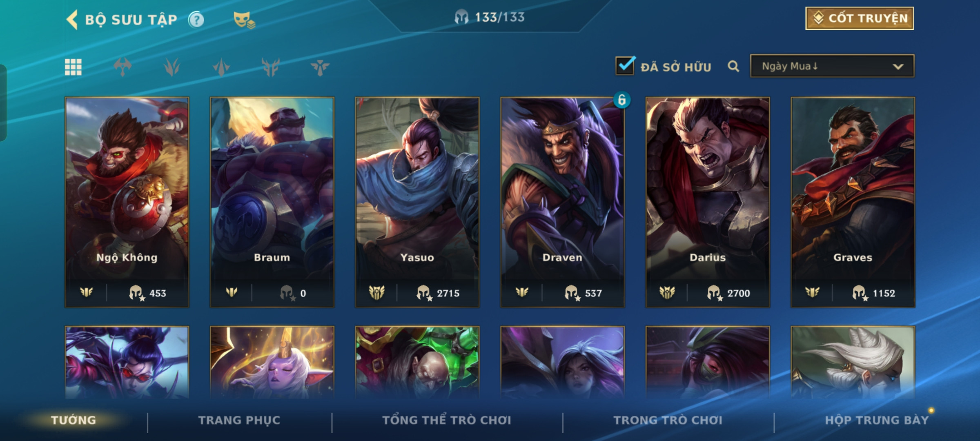
Task: Open the Cốt Truyện button
Action: 860,18
